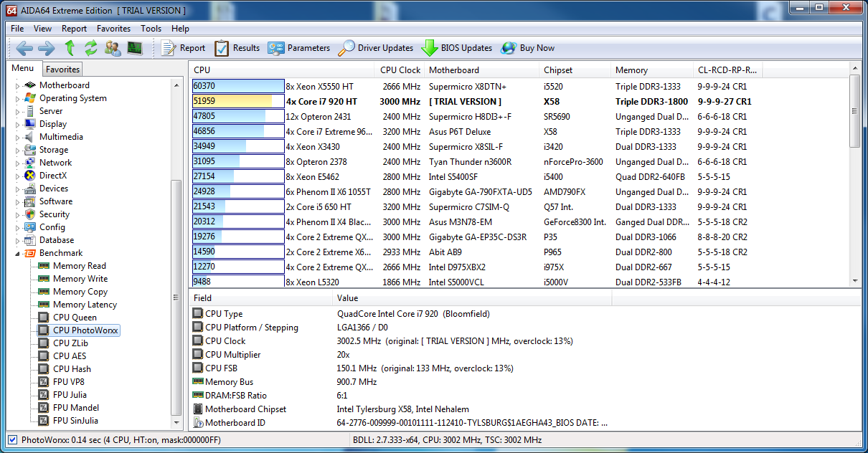The image size is (868, 453).
Task: Sort by the CPU Clock column header
Action: pyautogui.click(x=400, y=70)
